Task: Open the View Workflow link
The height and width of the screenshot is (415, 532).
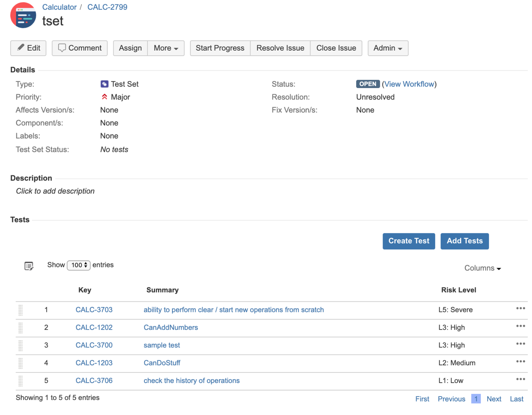Action: pyautogui.click(x=409, y=84)
